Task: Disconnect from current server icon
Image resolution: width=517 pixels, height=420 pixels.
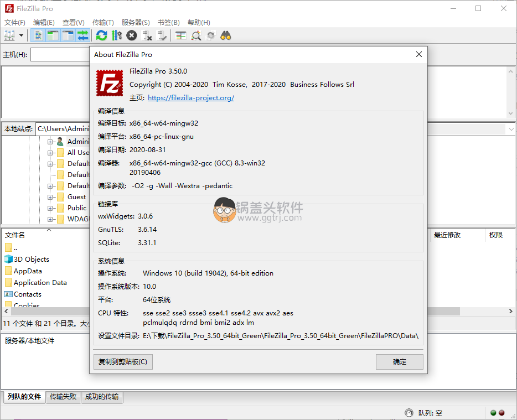Action: (146, 35)
